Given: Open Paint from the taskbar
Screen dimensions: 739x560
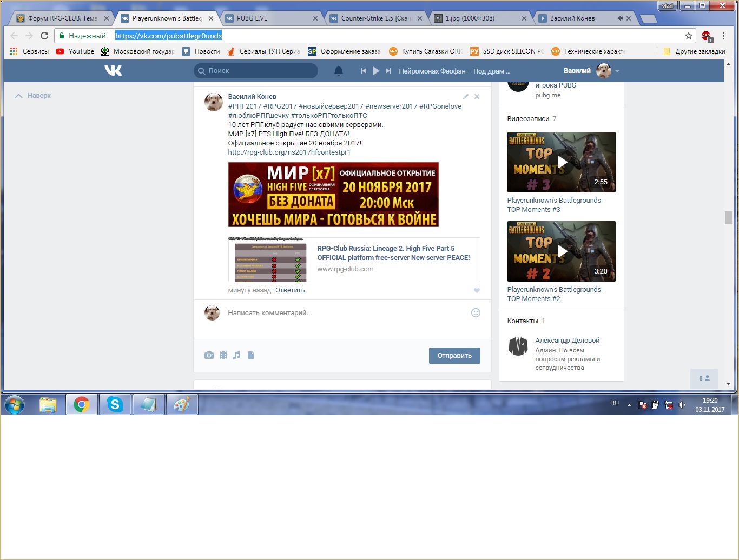Looking at the screenshot, I should [182, 404].
